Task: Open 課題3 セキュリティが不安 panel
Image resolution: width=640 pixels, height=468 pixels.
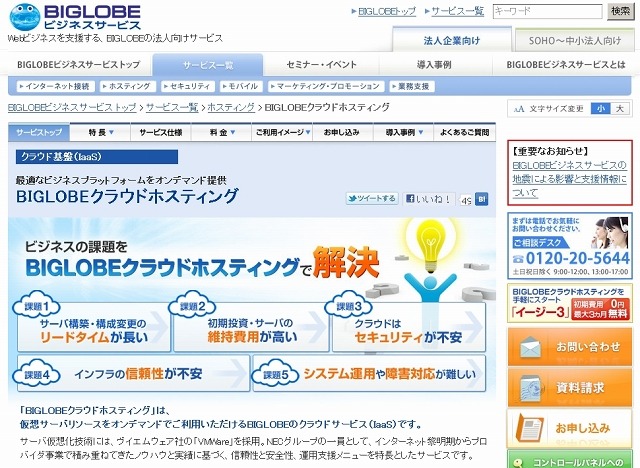Action: (409, 327)
